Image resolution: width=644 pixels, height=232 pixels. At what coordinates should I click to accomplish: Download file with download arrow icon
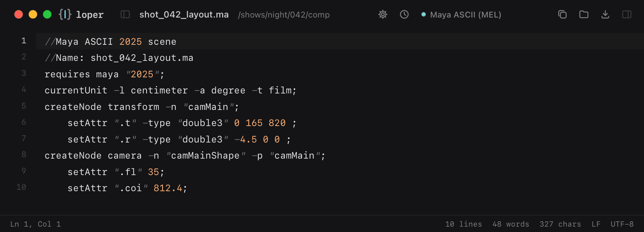(x=605, y=14)
